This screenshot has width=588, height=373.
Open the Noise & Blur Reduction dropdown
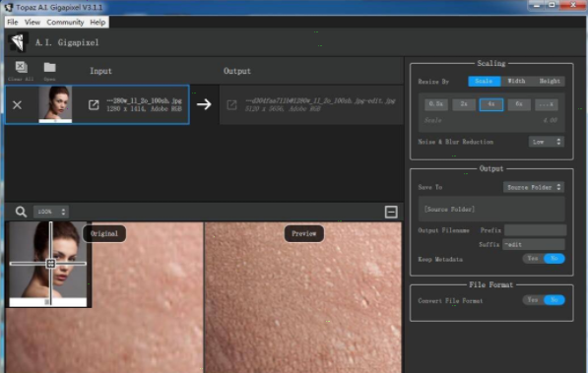pyautogui.click(x=546, y=142)
